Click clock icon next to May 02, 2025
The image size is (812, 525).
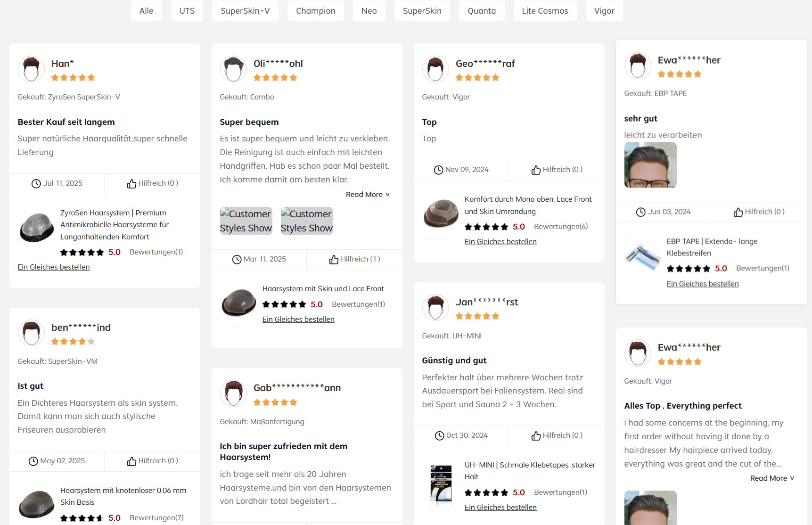(33, 461)
